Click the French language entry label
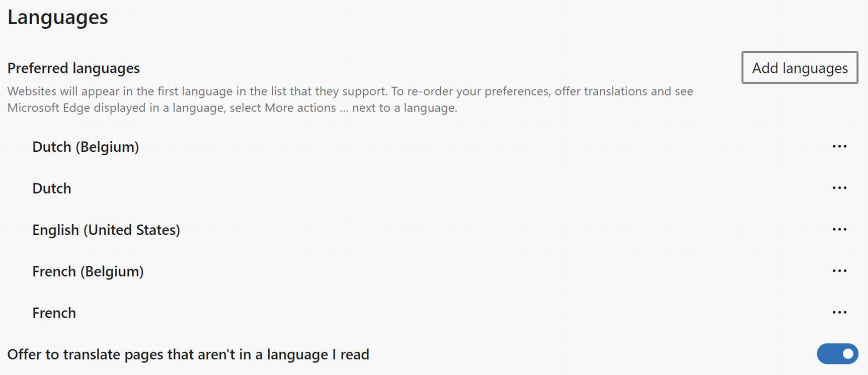Viewport: 868px width, 375px height. (x=54, y=313)
